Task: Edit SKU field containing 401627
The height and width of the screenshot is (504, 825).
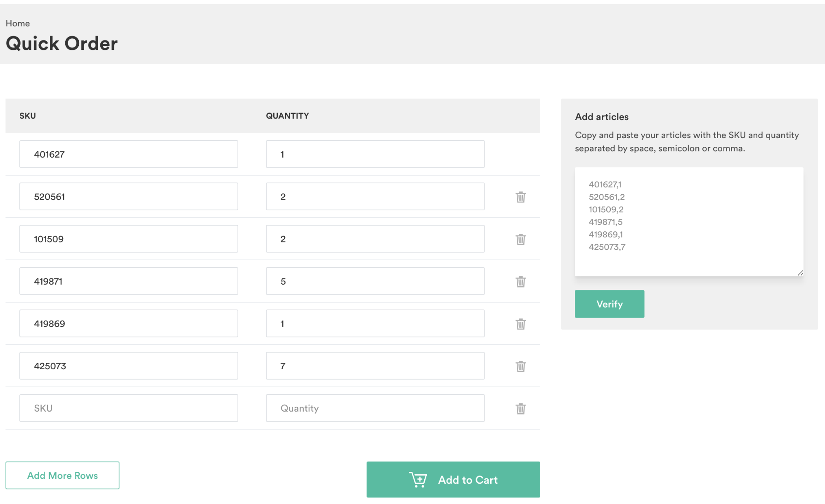Action: click(x=128, y=154)
